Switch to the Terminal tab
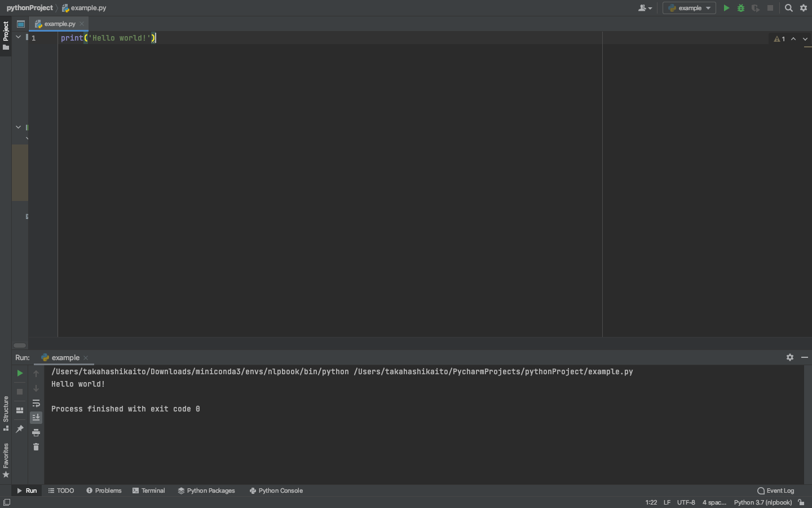The height and width of the screenshot is (508, 812). [149, 491]
